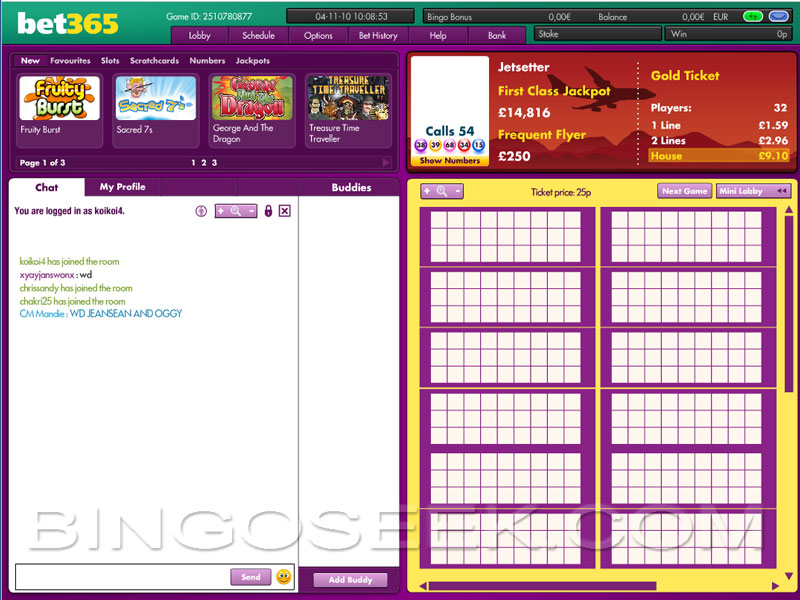Select the Scratchcards tab
This screenshot has height=600, width=800.
click(154, 60)
